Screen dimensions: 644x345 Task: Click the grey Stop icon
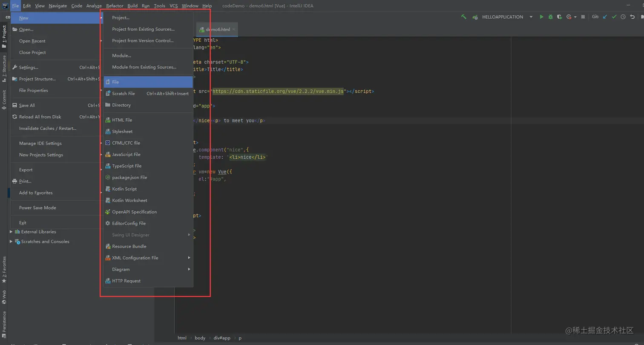(582, 17)
